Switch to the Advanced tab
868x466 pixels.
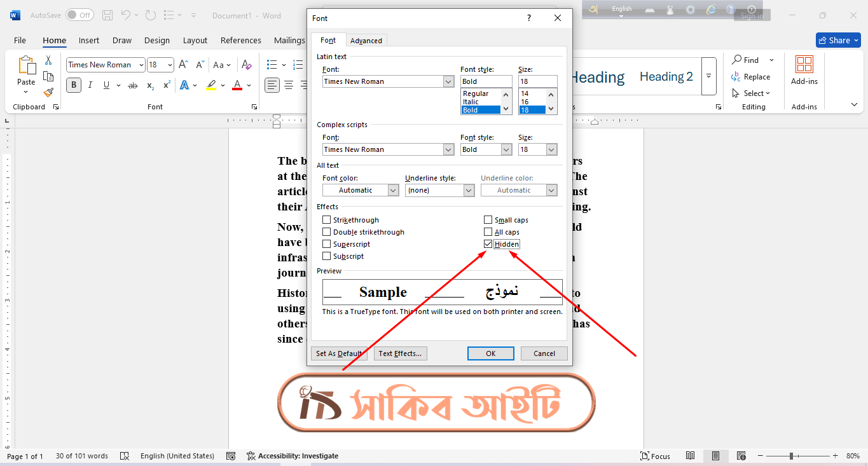tap(366, 41)
